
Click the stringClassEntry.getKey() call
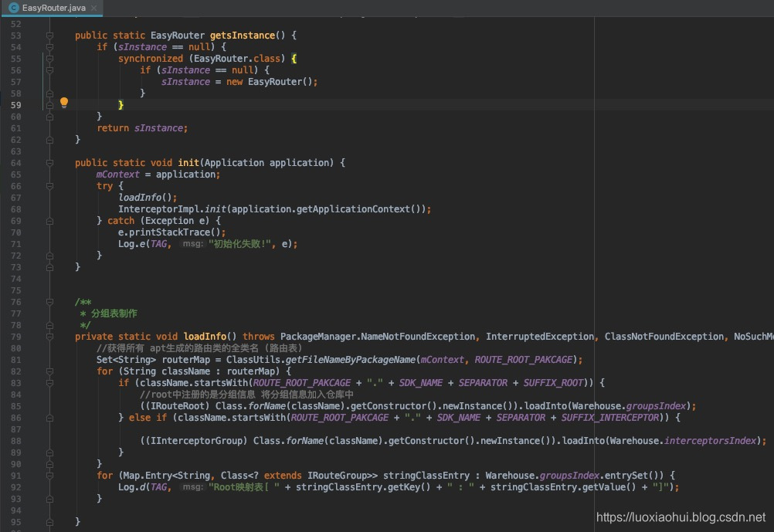point(363,487)
